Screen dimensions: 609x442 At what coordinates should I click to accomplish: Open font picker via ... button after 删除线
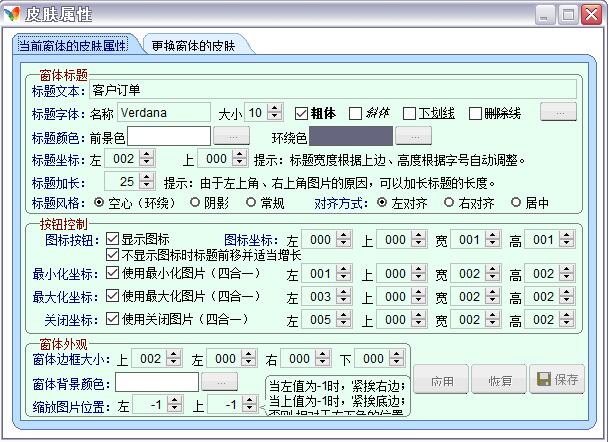point(558,113)
